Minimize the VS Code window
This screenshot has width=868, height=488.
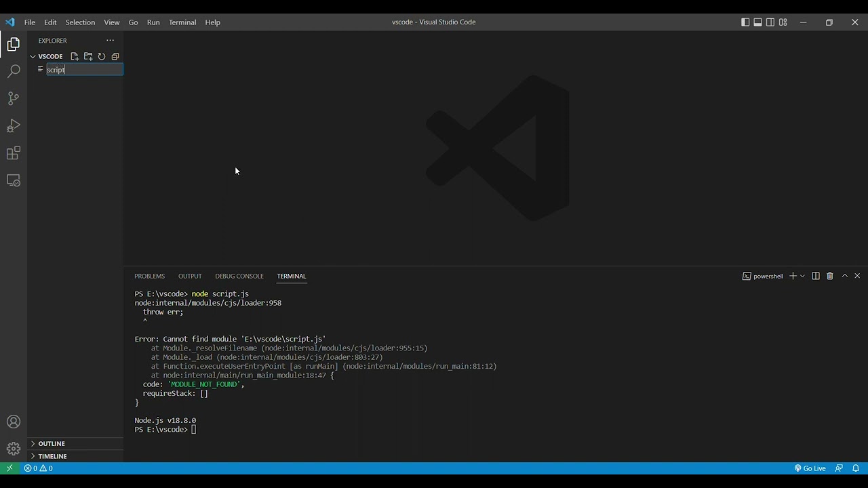click(804, 22)
